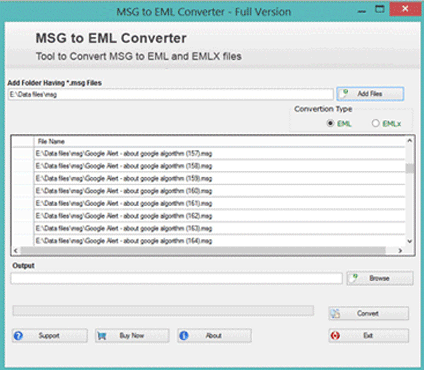Click the horizontal scroll left arrow
424x370 pixels.
pos(16,250)
